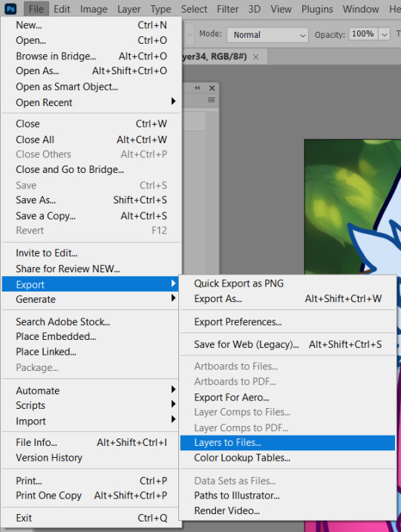The image size is (401, 532).
Task: Open Version History
Action: click(x=91, y=457)
